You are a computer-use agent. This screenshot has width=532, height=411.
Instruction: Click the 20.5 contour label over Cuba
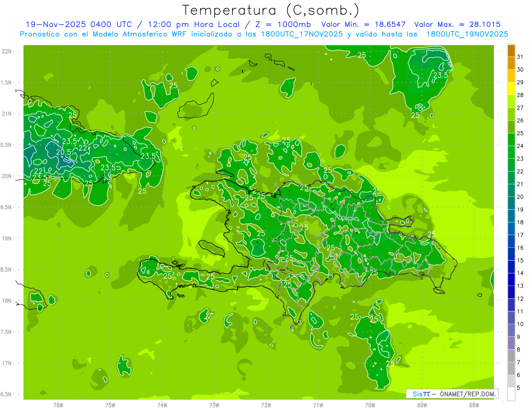point(63,152)
